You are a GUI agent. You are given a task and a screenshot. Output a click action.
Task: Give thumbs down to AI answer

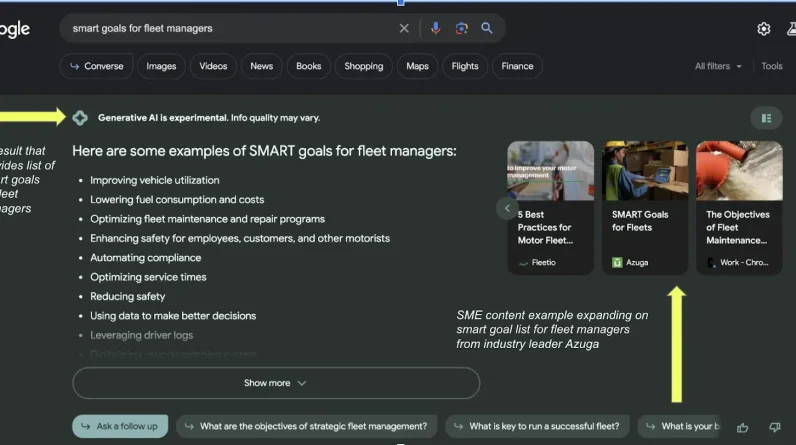(774, 427)
